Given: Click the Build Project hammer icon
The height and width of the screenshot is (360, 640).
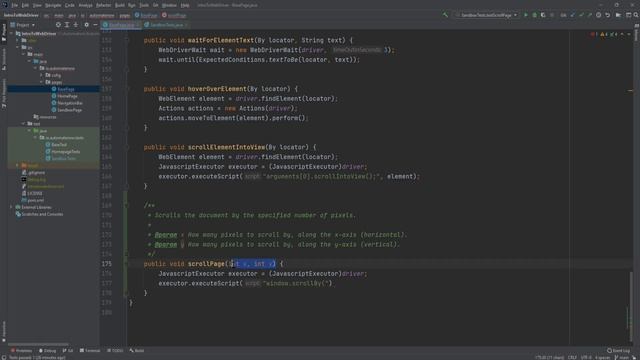Looking at the screenshot, I should (x=445, y=15).
